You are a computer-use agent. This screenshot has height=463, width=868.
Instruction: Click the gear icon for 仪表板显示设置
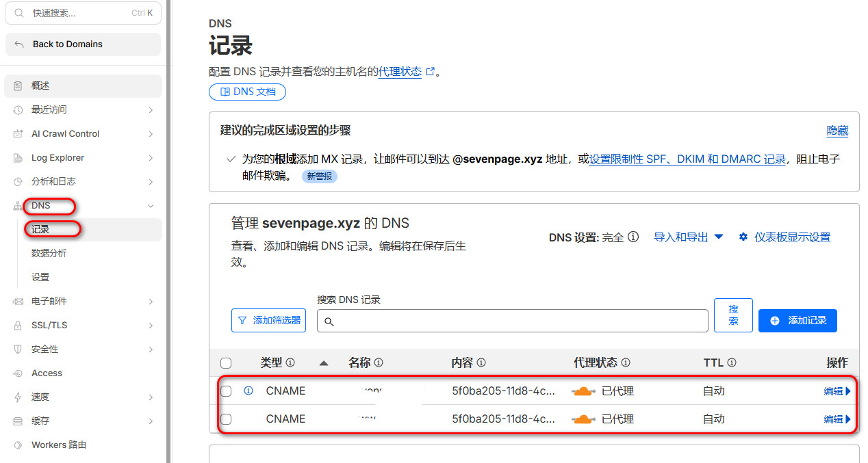tap(743, 237)
